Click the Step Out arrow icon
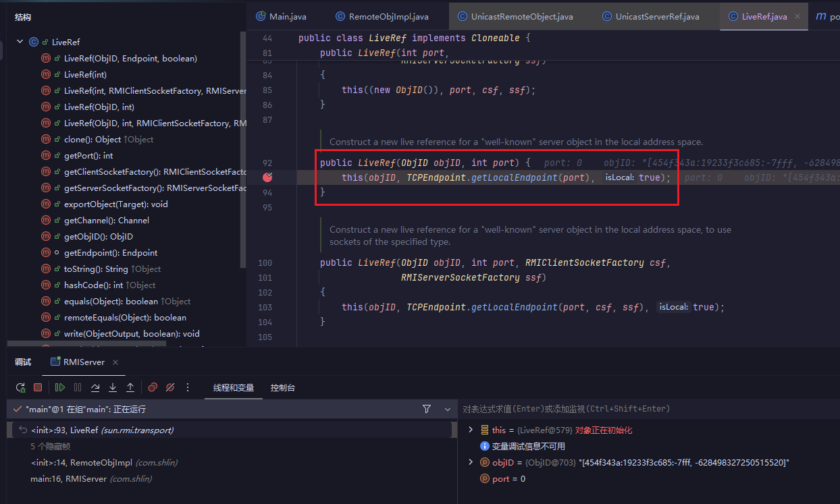840x504 pixels. pyautogui.click(x=130, y=387)
